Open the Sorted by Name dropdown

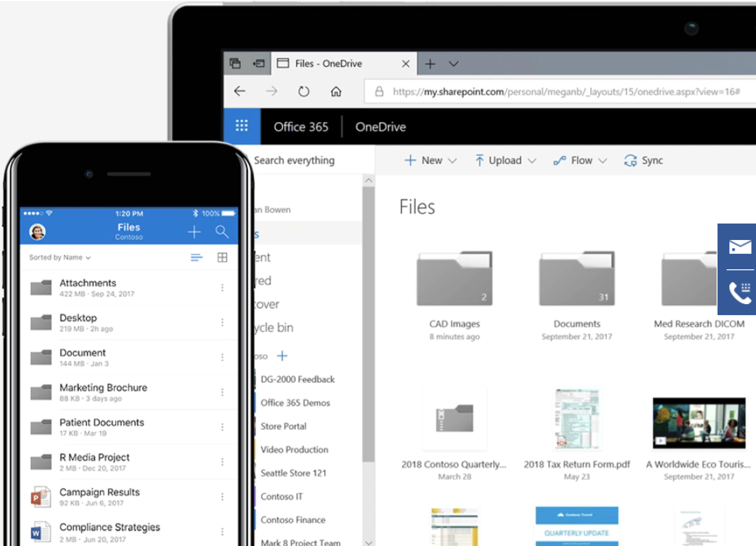(x=60, y=257)
